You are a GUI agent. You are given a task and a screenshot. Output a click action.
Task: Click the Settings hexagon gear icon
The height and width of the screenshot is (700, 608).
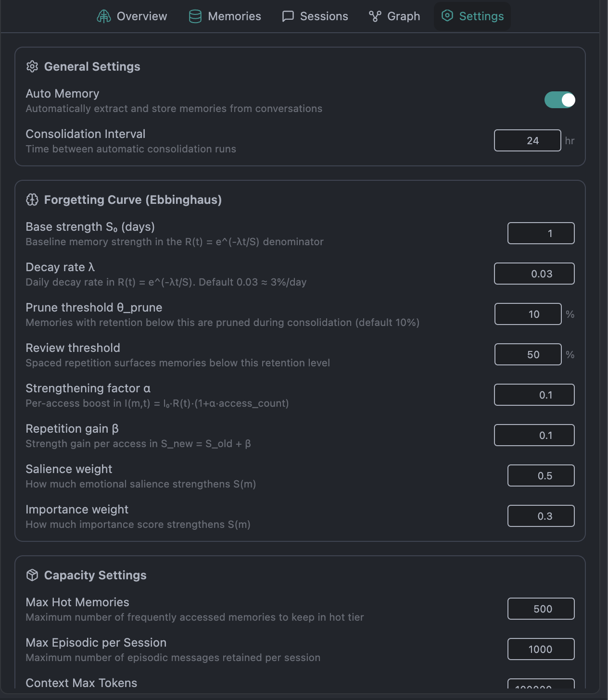tap(447, 16)
